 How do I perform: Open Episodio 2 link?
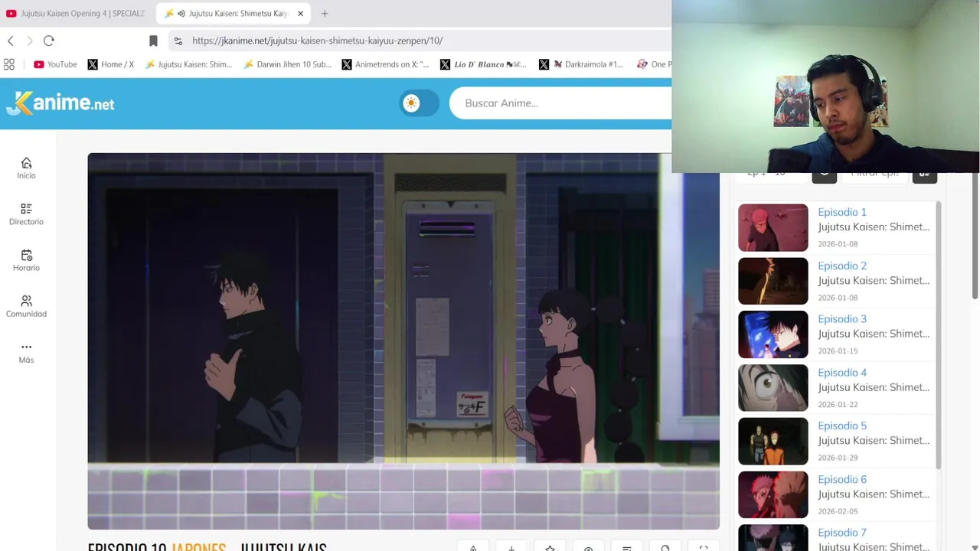pos(842,266)
